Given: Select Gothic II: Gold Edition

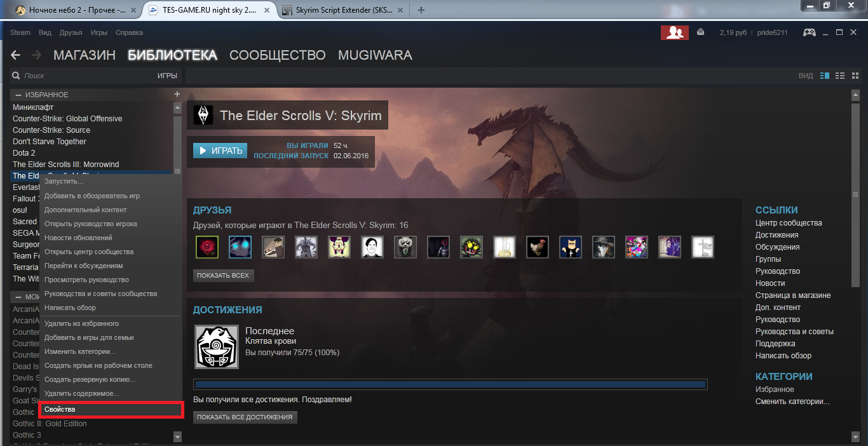Looking at the screenshot, I should click(50, 424).
